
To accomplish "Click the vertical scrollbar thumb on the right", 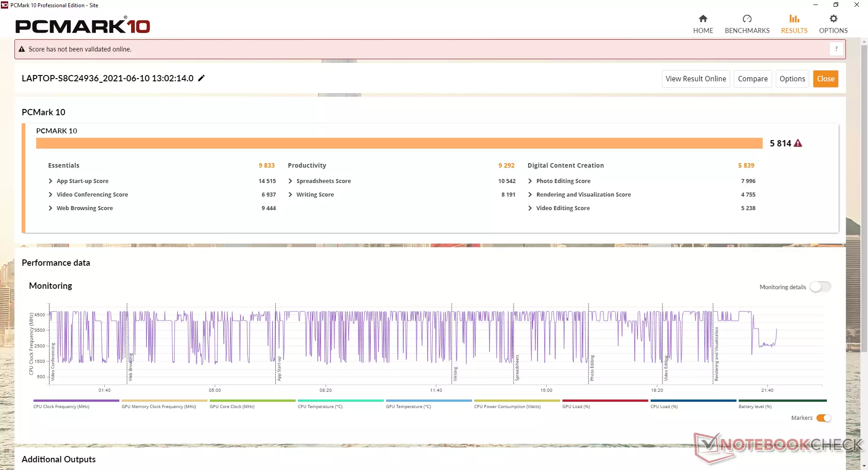I will coord(864,197).
